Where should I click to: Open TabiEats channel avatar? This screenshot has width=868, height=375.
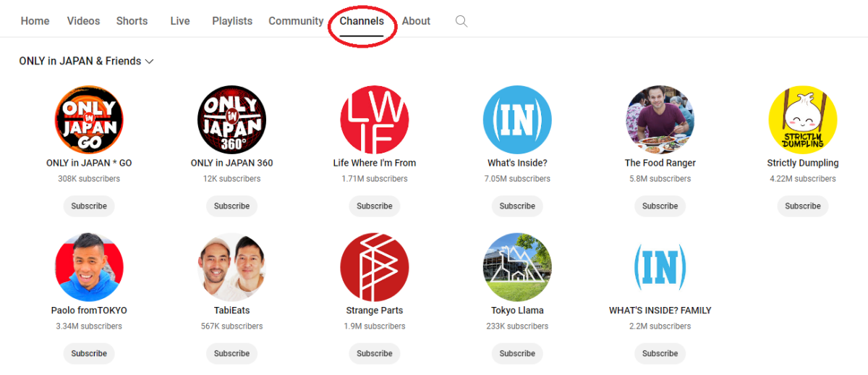coord(231,267)
